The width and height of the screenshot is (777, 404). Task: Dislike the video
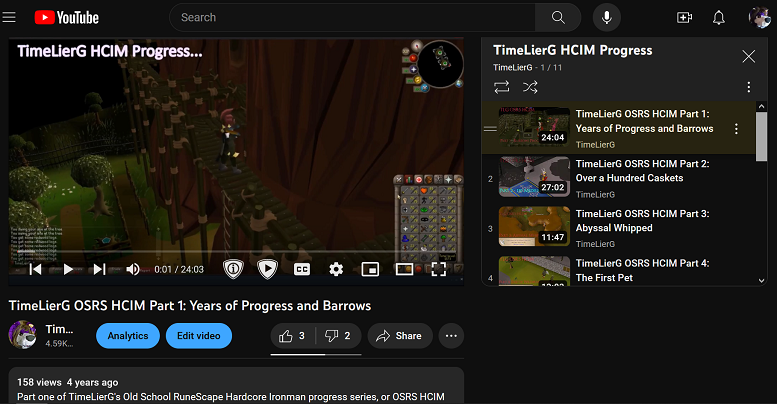pyautogui.click(x=338, y=336)
